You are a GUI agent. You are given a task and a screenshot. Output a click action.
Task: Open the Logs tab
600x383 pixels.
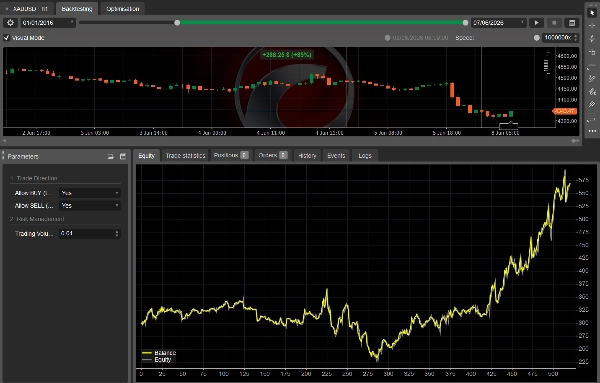tap(365, 156)
